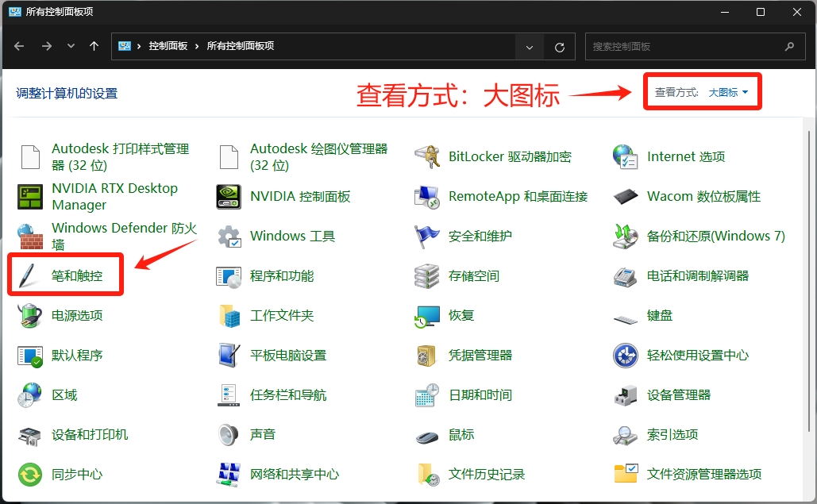This screenshot has width=817, height=504.
Task: Open the 电源选项 text link
Action: [77, 316]
